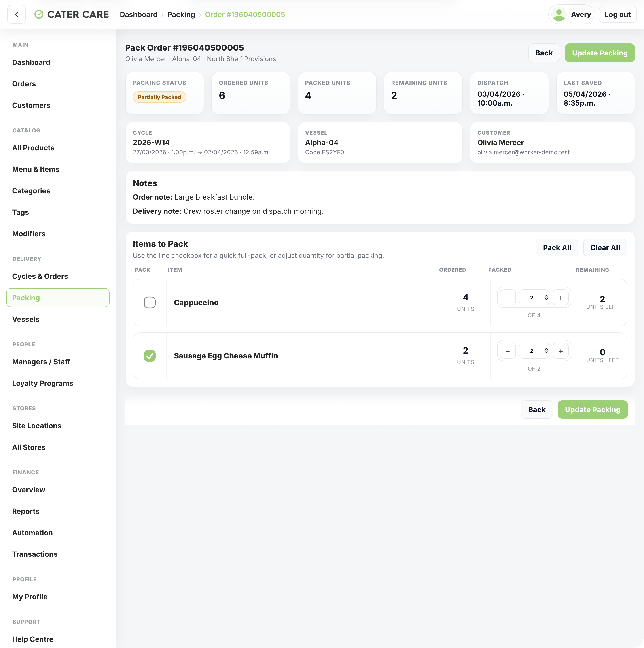Viewport: 644px width, 648px height.
Task: Go to Dashboard breadcrumb
Action: (x=138, y=14)
